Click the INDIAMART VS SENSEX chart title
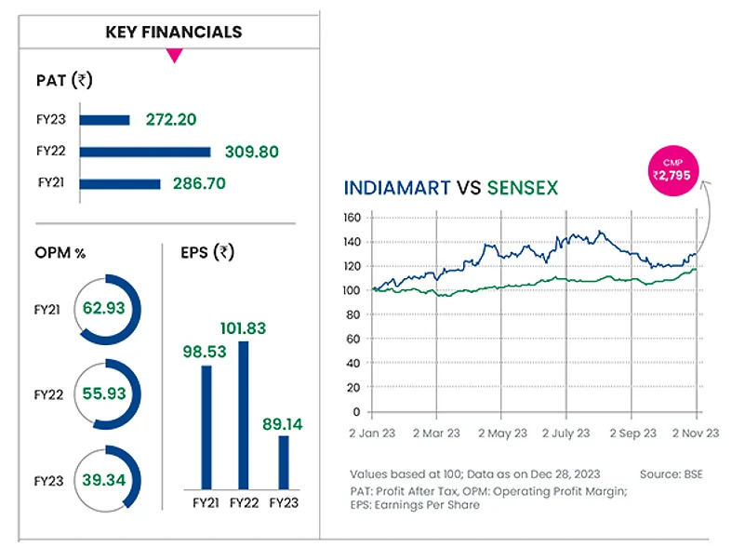745x560 pixels. point(450,189)
